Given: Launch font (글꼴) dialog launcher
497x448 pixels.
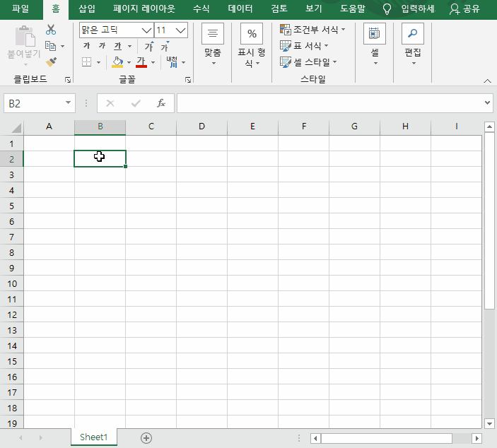Looking at the screenshot, I should coord(188,80).
